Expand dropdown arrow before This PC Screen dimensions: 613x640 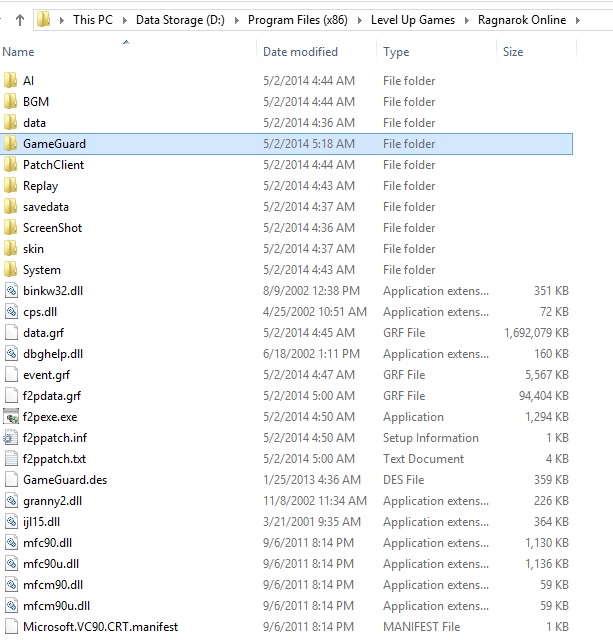pyautogui.click(x=62, y=20)
